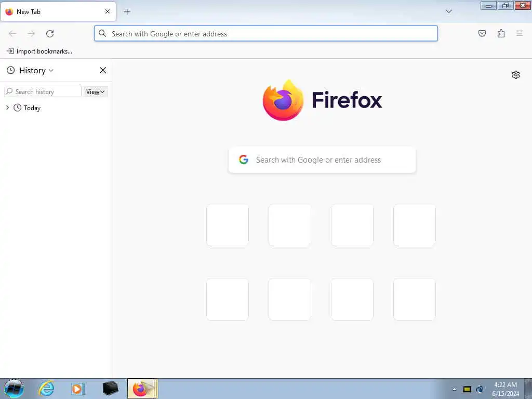The width and height of the screenshot is (532, 399).
Task: Click the Firefox taskbar button
Action: click(142, 389)
